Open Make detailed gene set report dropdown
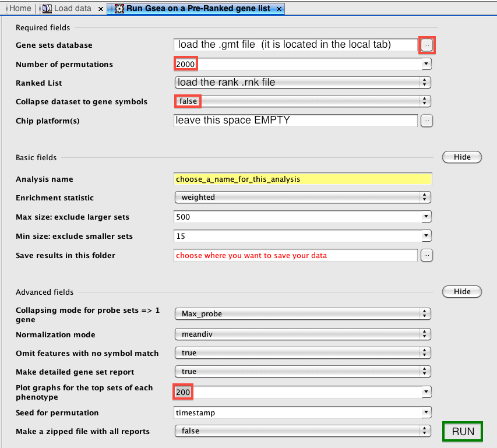Screen dimensions: 497x448 425,372
